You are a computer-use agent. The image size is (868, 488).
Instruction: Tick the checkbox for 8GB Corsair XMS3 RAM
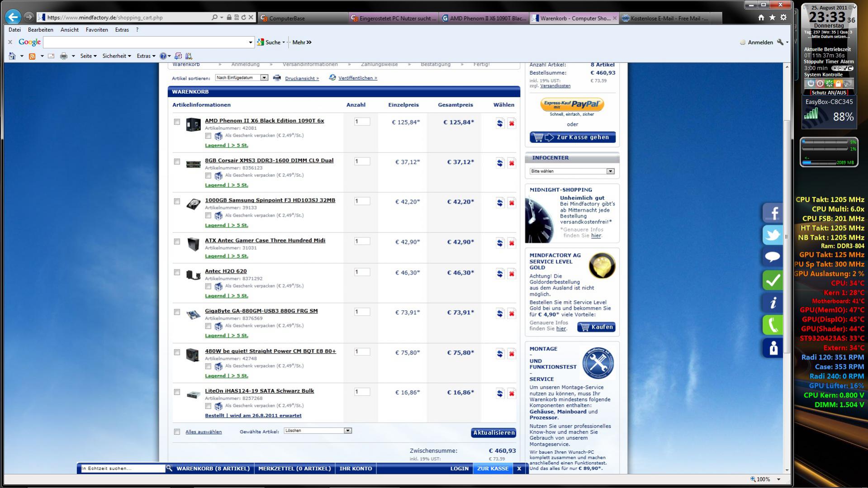[177, 161]
